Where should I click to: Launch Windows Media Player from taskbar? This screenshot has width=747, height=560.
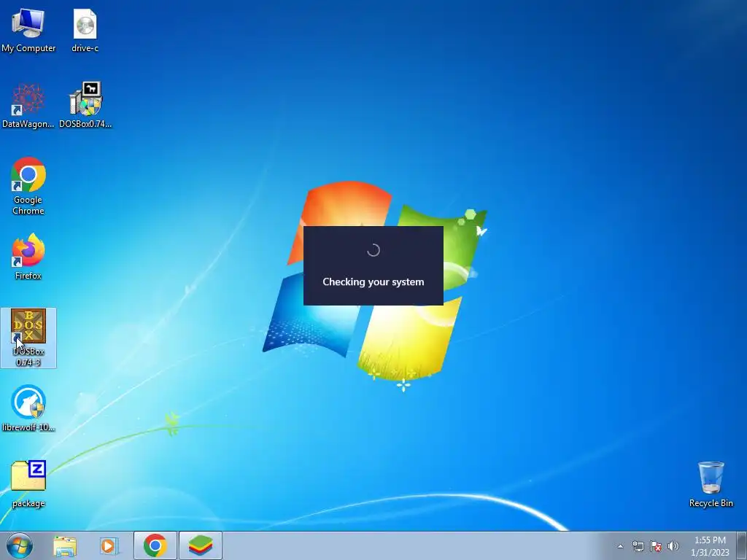tap(109, 545)
